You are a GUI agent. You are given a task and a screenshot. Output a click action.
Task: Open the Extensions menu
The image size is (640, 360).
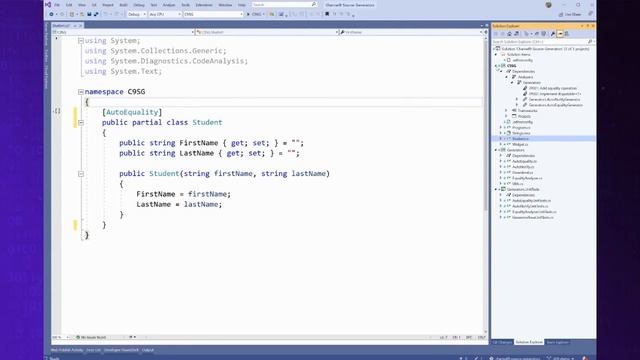pos(204,5)
